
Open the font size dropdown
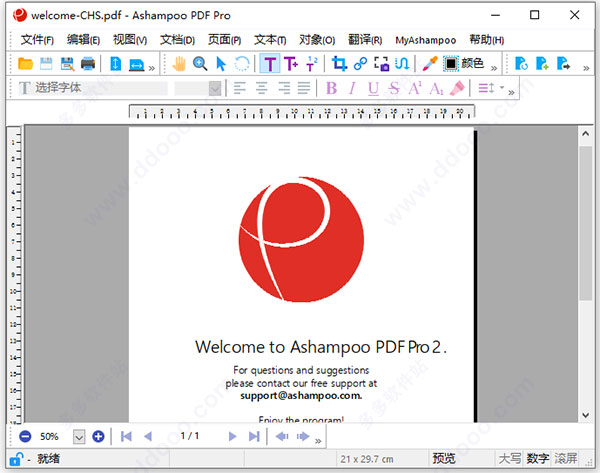(x=215, y=89)
